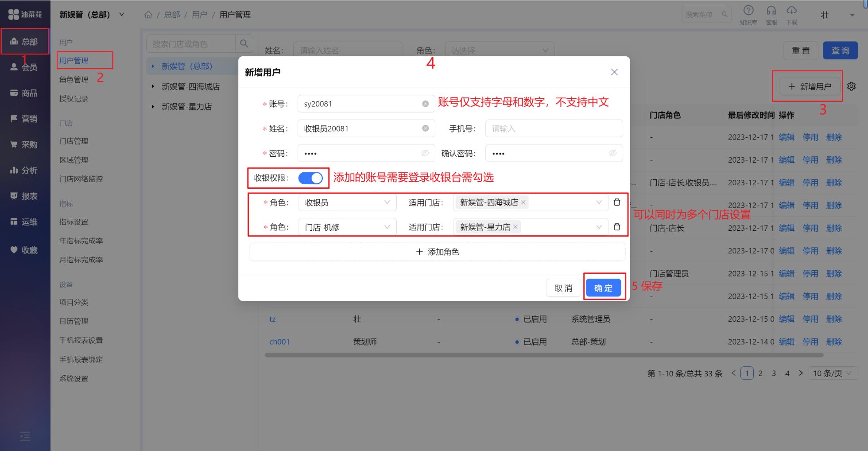Close the 新增用户 dialog with X
This screenshot has height=451, width=868.
614,72
